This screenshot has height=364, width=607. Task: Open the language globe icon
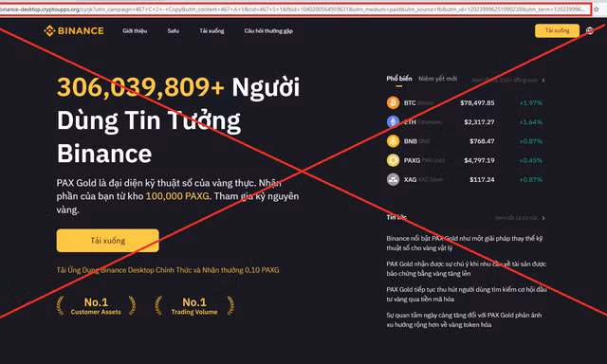coord(590,31)
